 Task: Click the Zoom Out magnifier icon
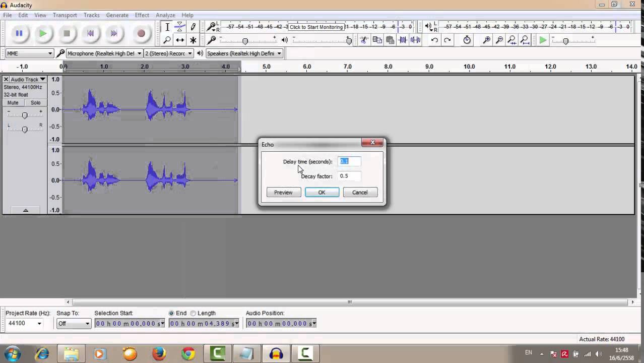[500, 40]
